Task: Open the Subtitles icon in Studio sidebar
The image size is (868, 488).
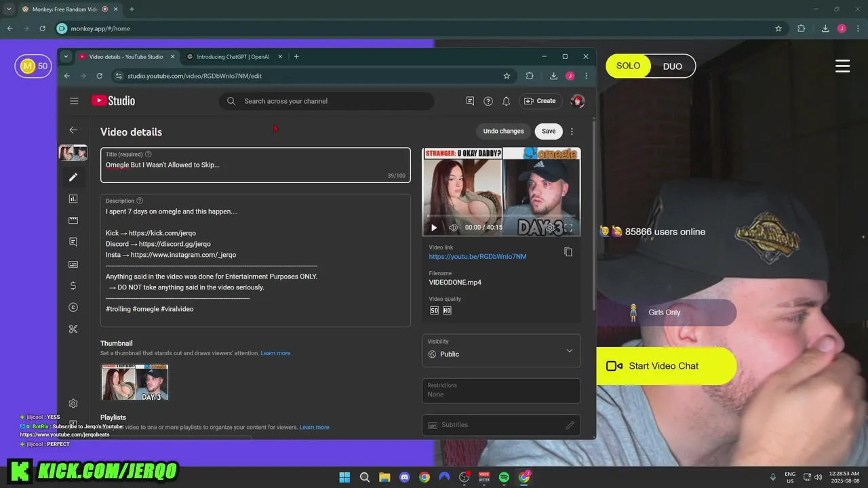Action: coord(73,264)
